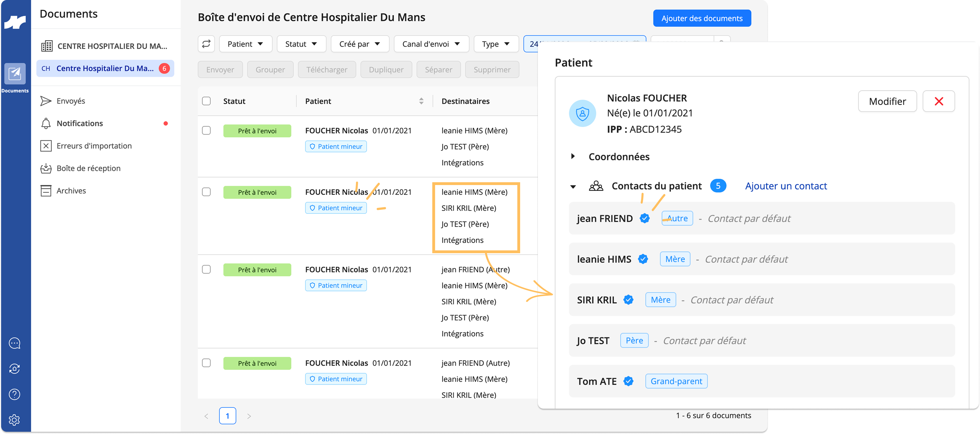Click the Erreurs d'importation cross-box icon

pos(46,146)
